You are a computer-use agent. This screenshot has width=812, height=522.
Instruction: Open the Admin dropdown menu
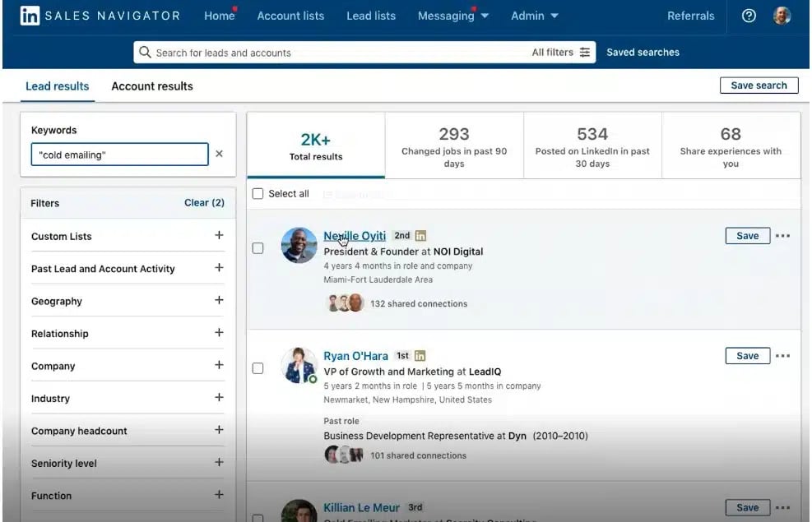(535, 16)
